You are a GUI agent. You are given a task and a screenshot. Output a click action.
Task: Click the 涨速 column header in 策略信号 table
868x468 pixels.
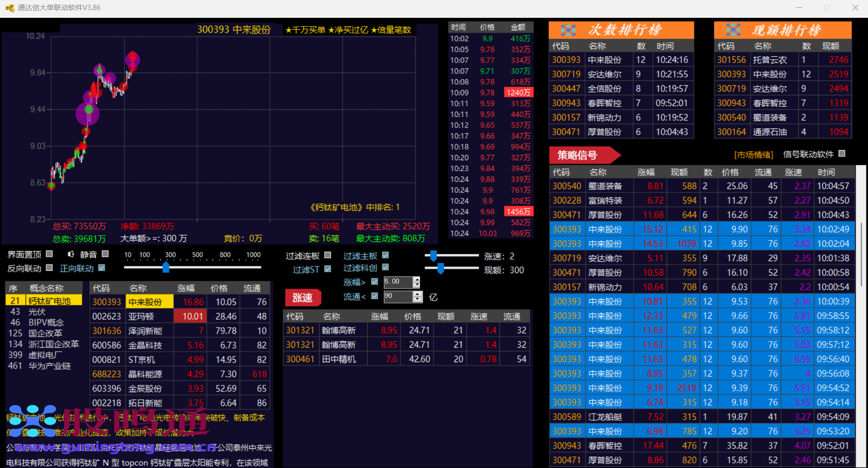(793, 172)
